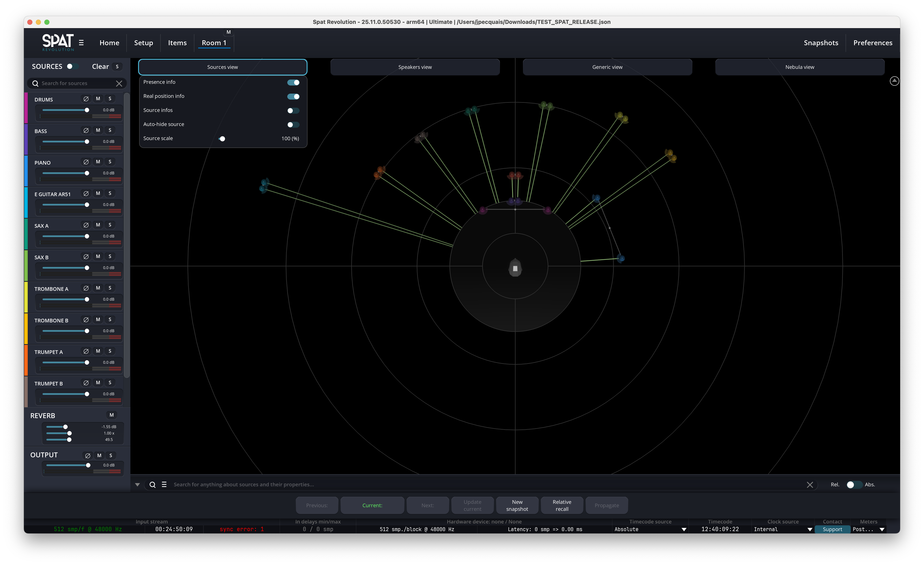924x565 pixels.
Task: Click the listener head icon in room center
Action: (x=515, y=268)
